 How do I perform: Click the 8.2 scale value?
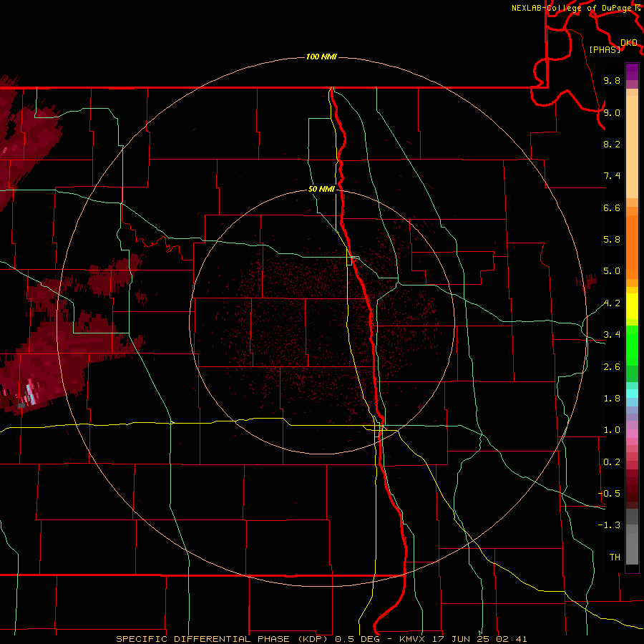coord(612,144)
